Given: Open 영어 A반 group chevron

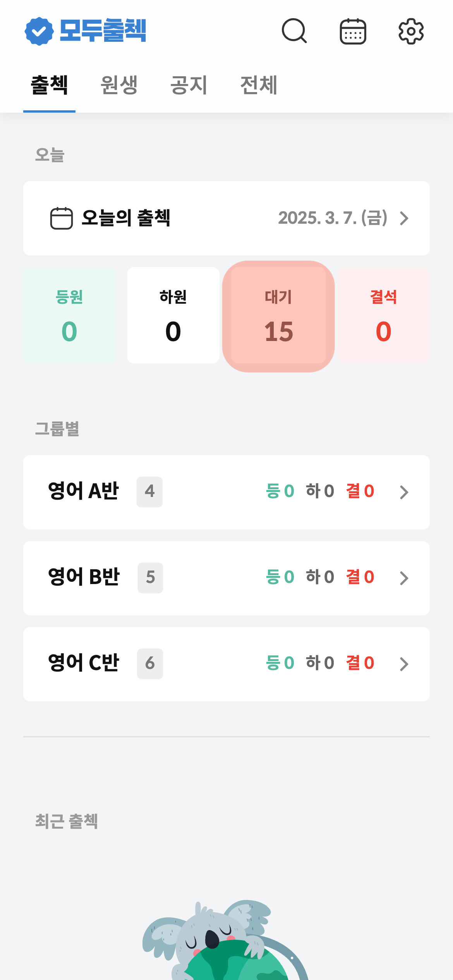Looking at the screenshot, I should pyautogui.click(x=404, y=492).
